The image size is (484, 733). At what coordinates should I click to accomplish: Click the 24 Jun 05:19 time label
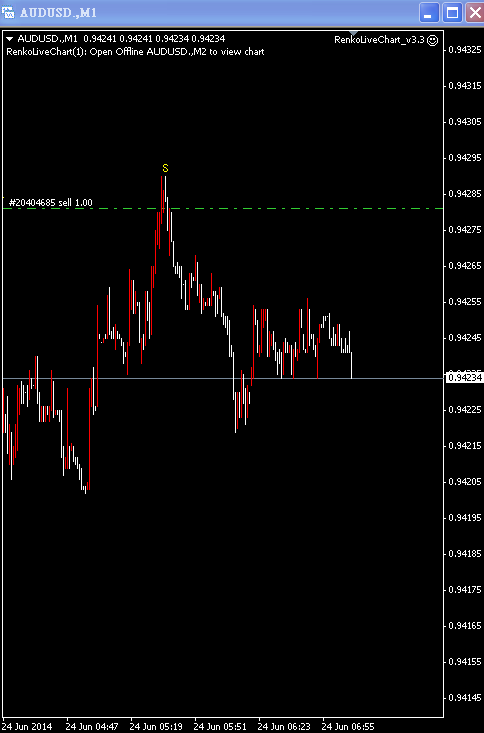pos(156,727)
